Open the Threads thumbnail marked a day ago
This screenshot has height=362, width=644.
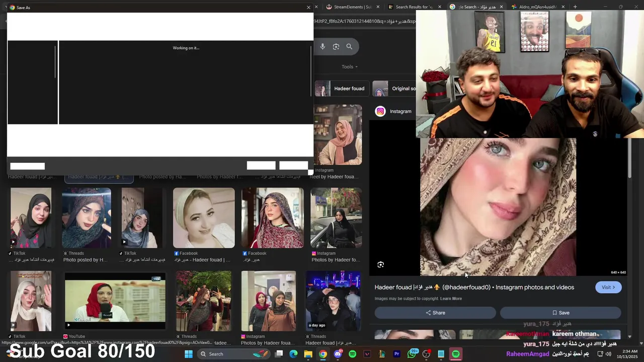coord(333,301)
